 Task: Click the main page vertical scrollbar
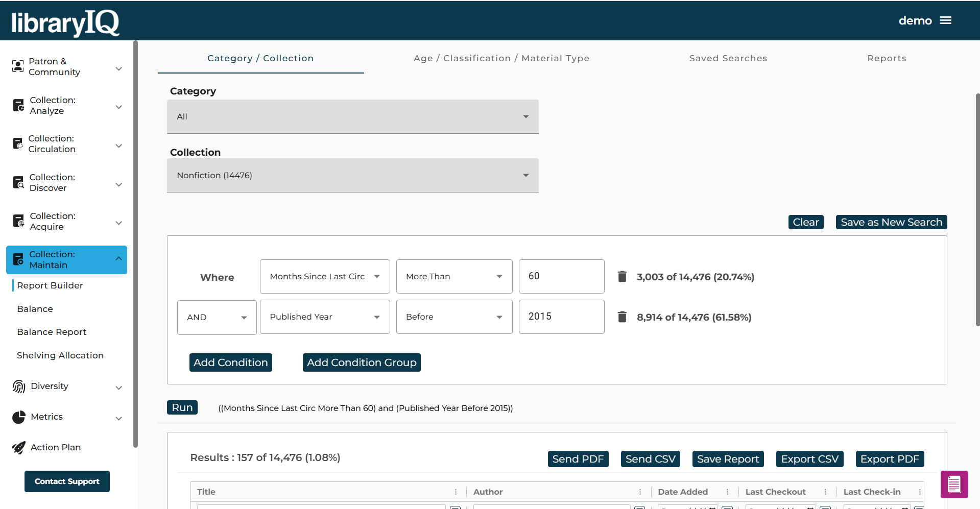click(x=977, y=209)
